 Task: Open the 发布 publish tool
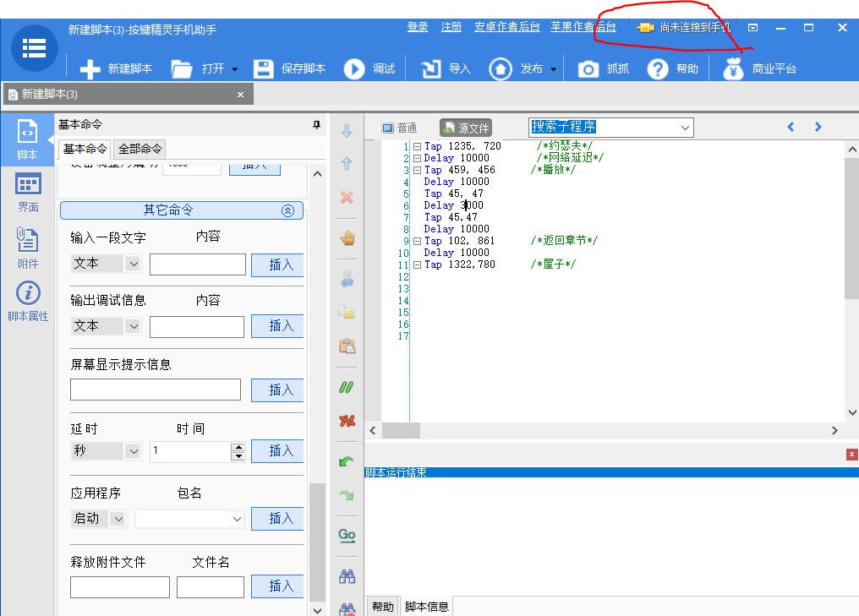pos(533,68)
